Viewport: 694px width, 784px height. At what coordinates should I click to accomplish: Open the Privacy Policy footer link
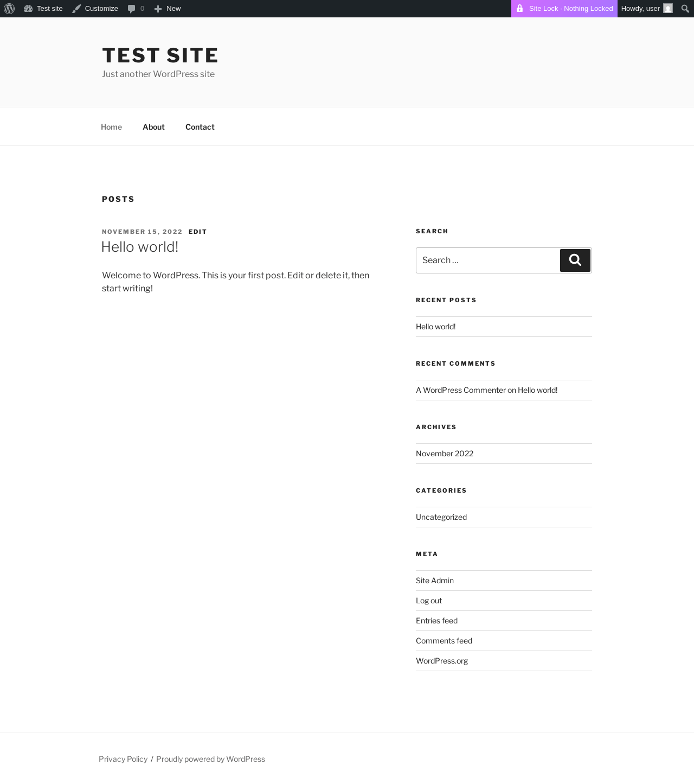pos(123,759)
